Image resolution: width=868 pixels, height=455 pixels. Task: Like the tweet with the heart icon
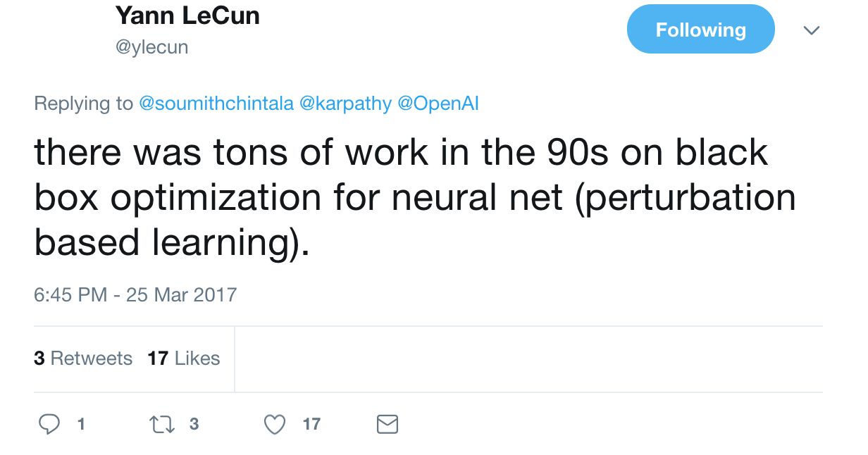[274, 424]
